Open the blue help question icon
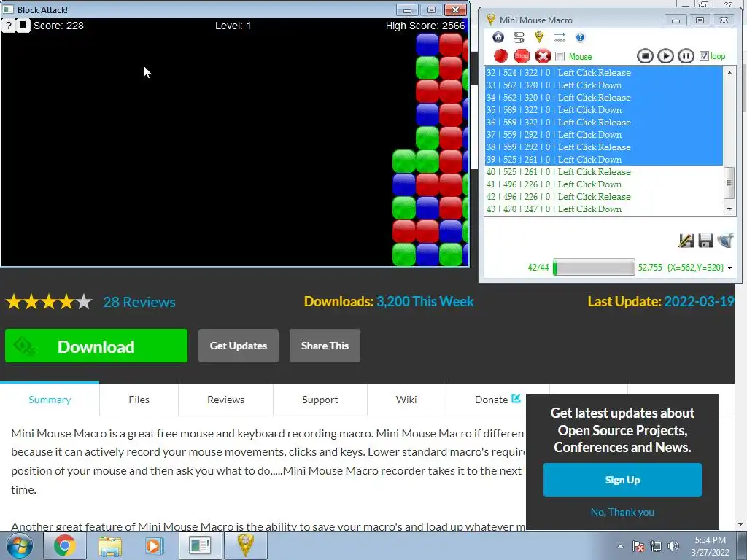This screenshot has width=747, height=560. [x=580, y=37]
